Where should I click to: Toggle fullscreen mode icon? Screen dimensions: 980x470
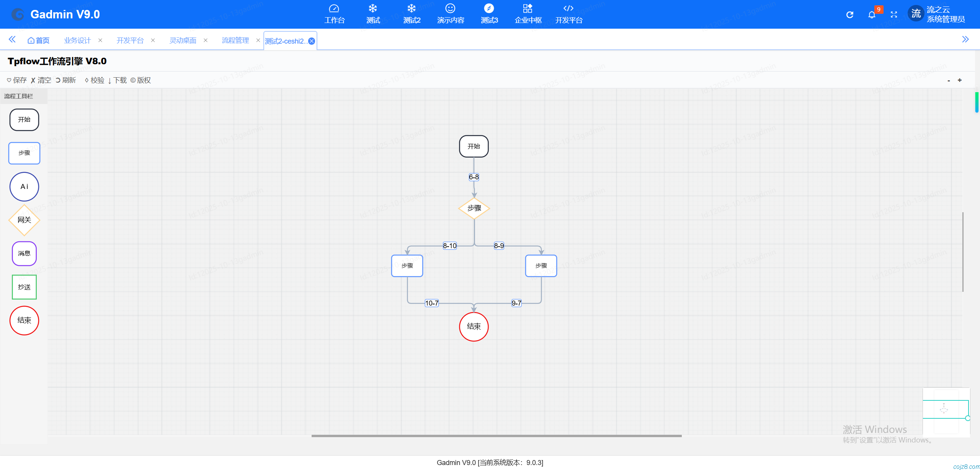tap(894, 15)
